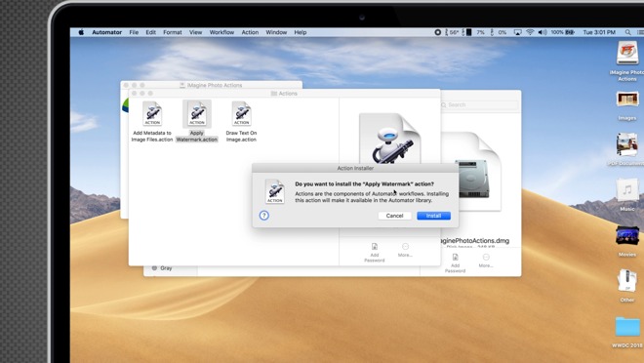
Task: Click the battery 100% status indicator
Action: coord(563,32)
